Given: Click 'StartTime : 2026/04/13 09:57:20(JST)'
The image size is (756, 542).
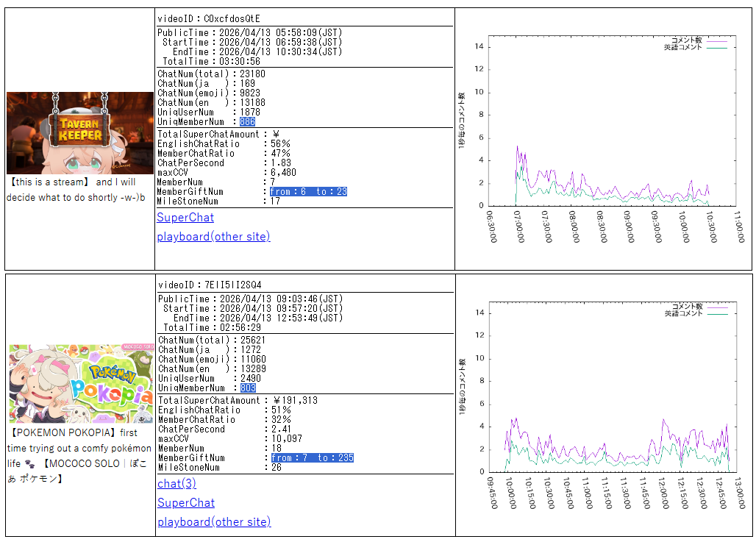Looking at the screenshot, I should pyautogui.click(x=253, y=308).
